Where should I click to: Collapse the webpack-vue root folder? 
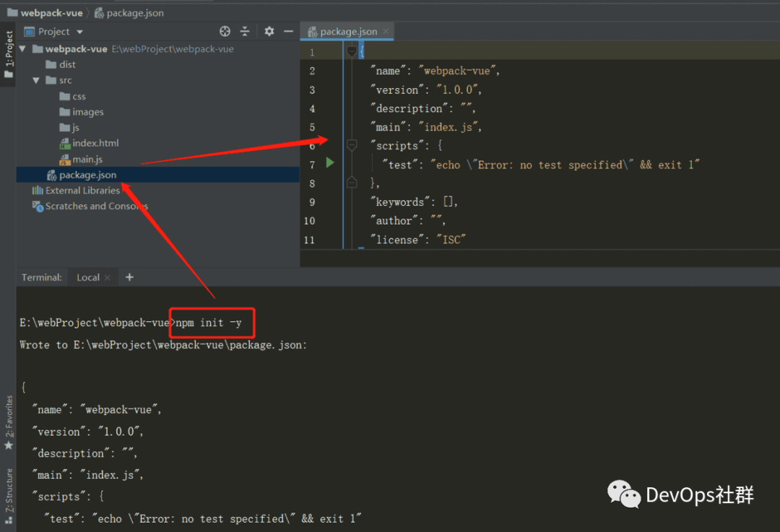coord(22,49)
